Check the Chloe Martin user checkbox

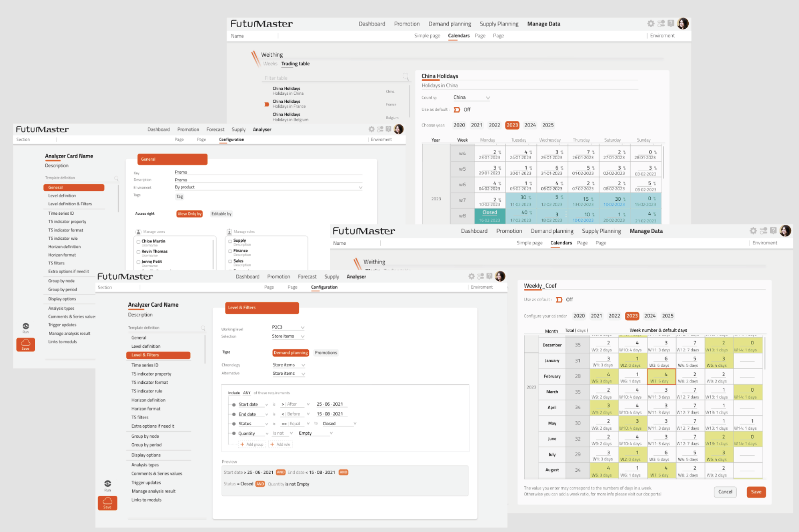click(x=139, y=241)
